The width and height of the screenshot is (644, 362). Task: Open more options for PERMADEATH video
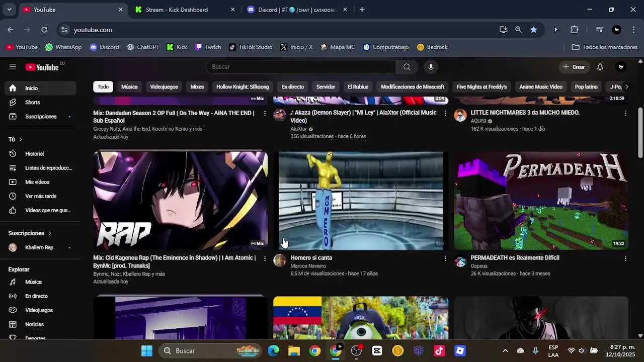click(625, 258)
